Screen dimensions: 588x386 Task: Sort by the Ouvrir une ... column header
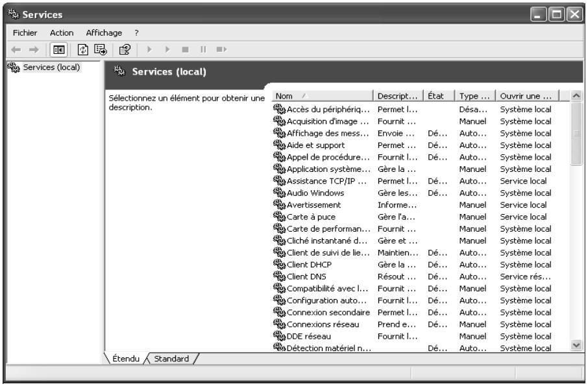pos(527,96)
